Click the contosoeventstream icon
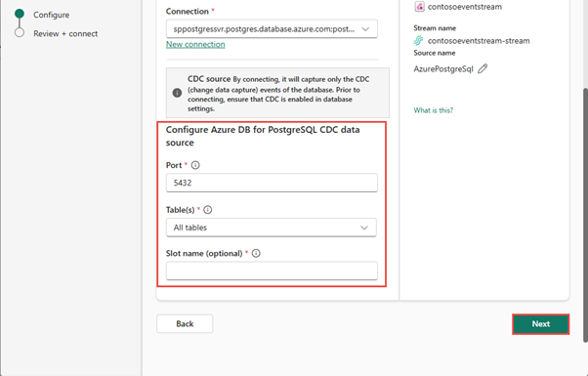Screen dimensions: 588x376 (x=419, y=7)
